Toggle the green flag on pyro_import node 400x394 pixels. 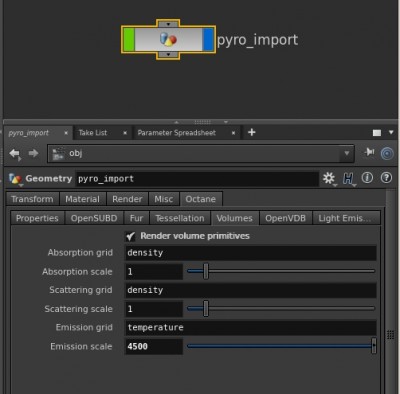129,40
